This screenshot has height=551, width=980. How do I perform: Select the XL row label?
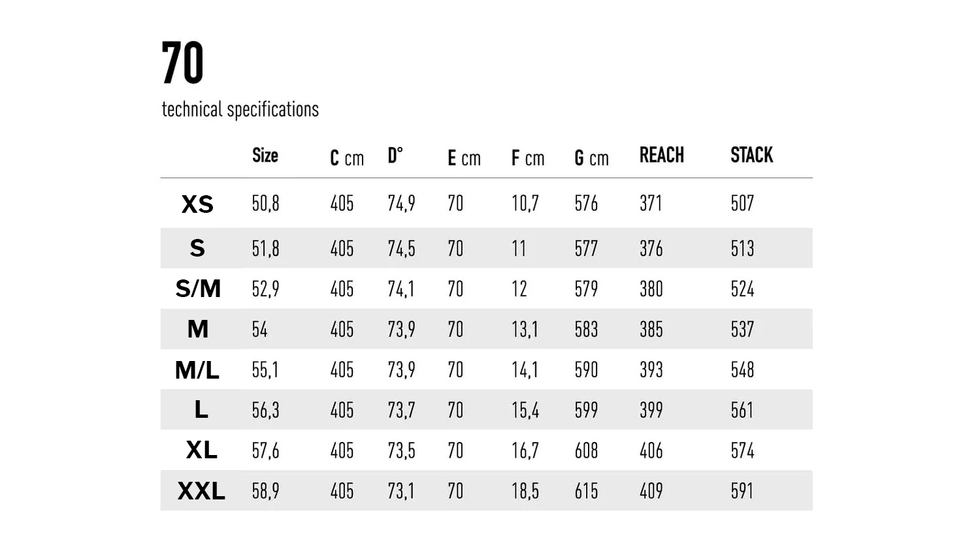click(x=201, y=450)
